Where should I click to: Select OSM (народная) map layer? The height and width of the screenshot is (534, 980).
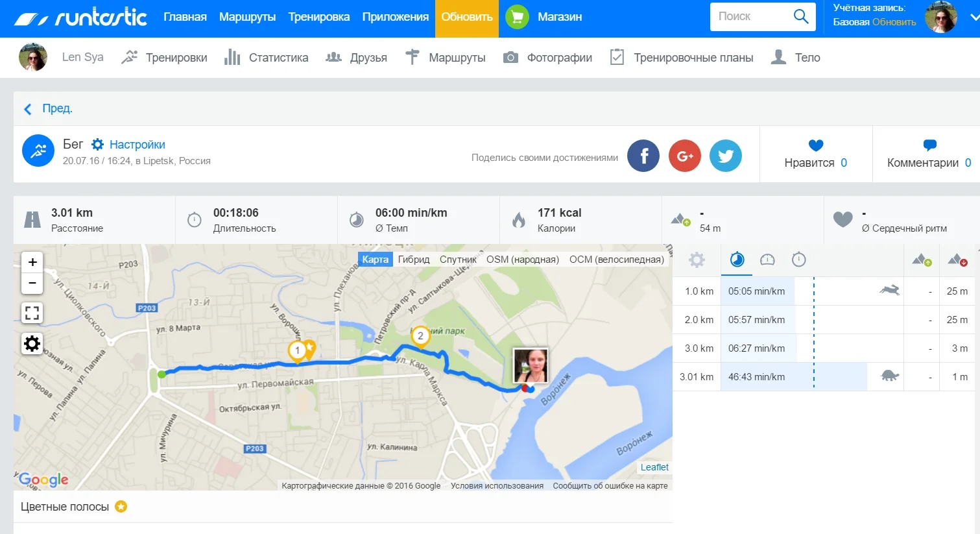tap(523, 260)
